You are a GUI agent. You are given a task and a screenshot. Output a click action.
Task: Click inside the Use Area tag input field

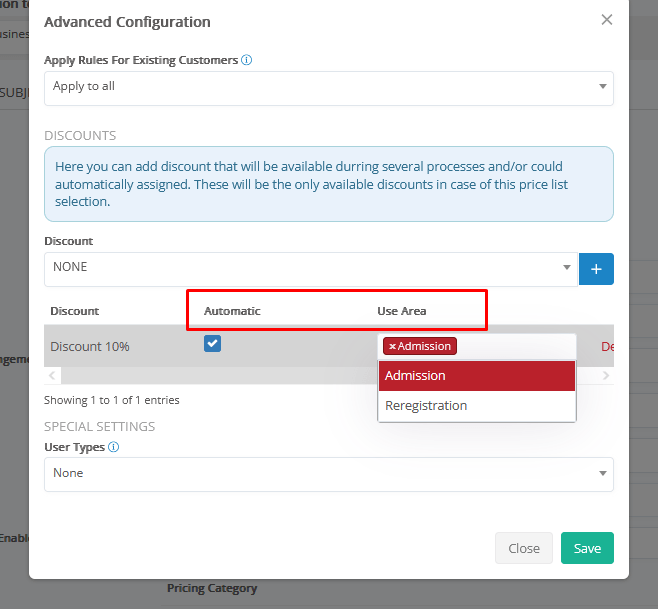tap(515, 347)
